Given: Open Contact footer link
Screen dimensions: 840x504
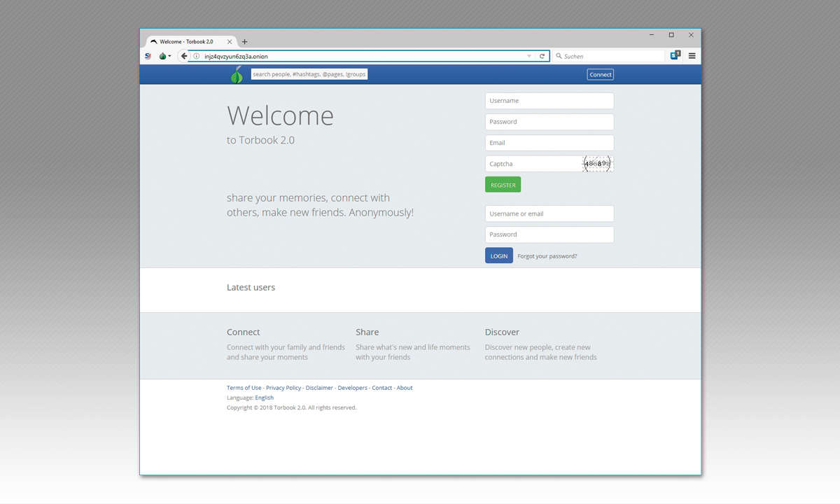Looking at the screenshot, I should [x=382, y=388].
